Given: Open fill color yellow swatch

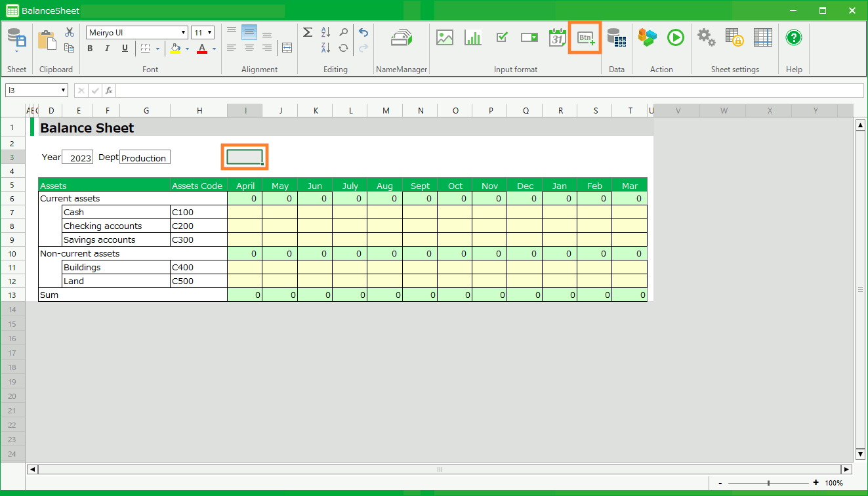Looking at the screenshot, I should coord(175,49).
